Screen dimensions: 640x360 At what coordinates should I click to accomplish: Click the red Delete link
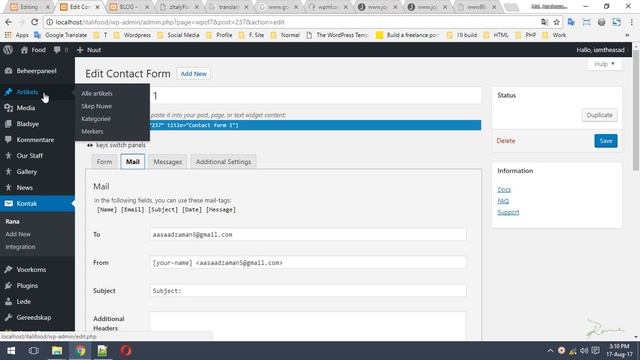coord(506,141)
